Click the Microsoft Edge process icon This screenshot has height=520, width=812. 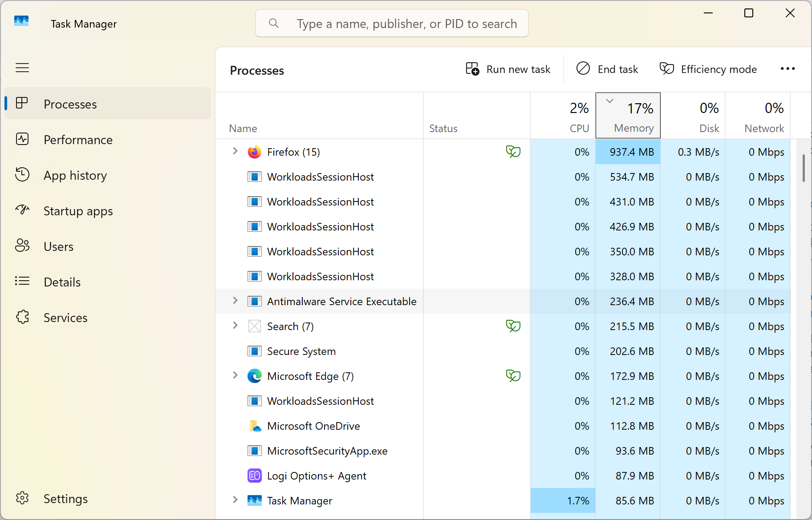(255, 376)
